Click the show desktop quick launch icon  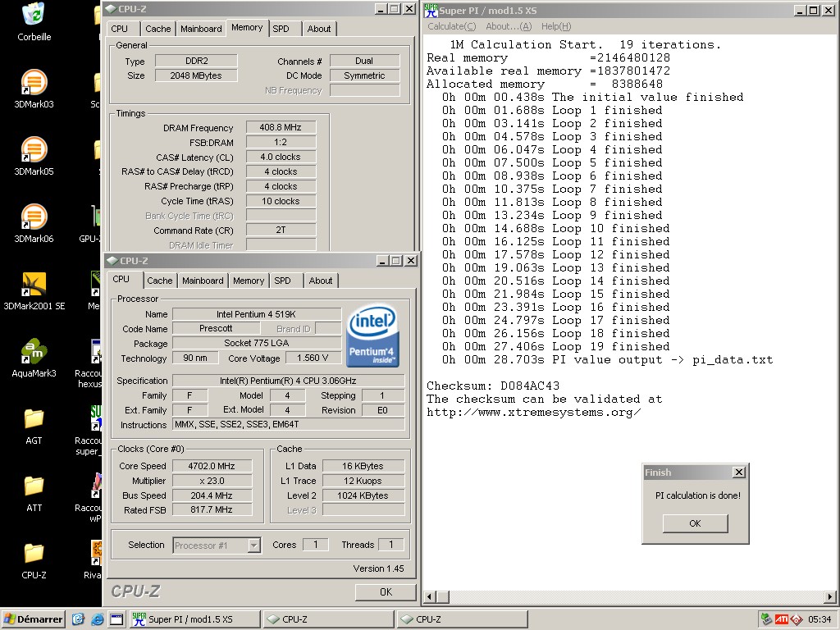click(116, 619)
